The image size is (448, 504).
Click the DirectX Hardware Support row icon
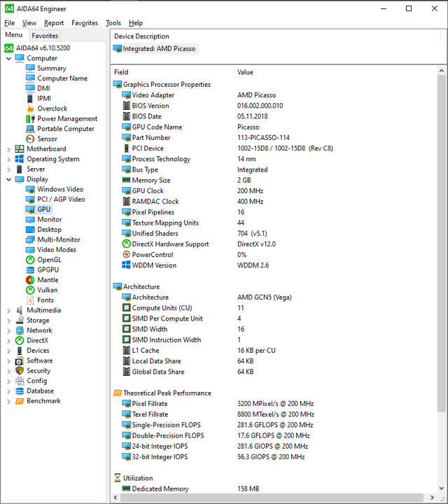(126, 244)
